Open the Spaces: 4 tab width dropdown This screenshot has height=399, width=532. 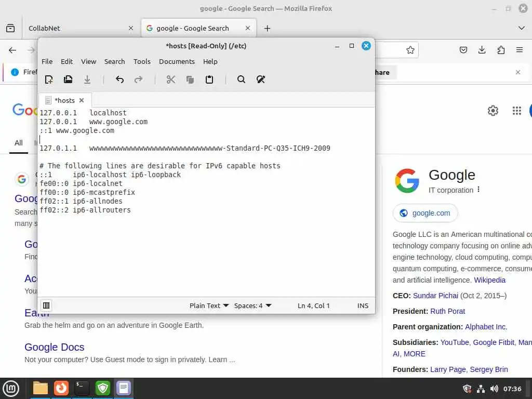[x=253, y=305]
